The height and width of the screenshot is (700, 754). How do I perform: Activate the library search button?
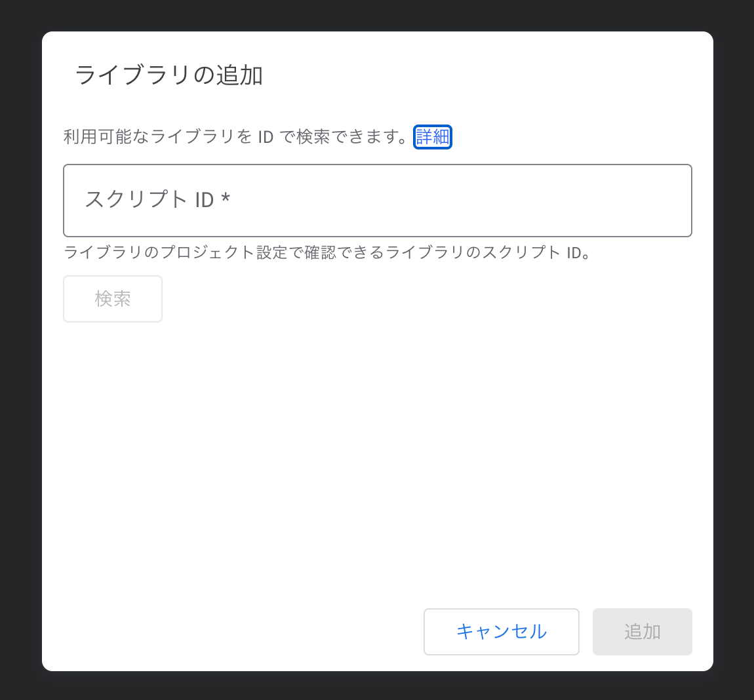112,298
